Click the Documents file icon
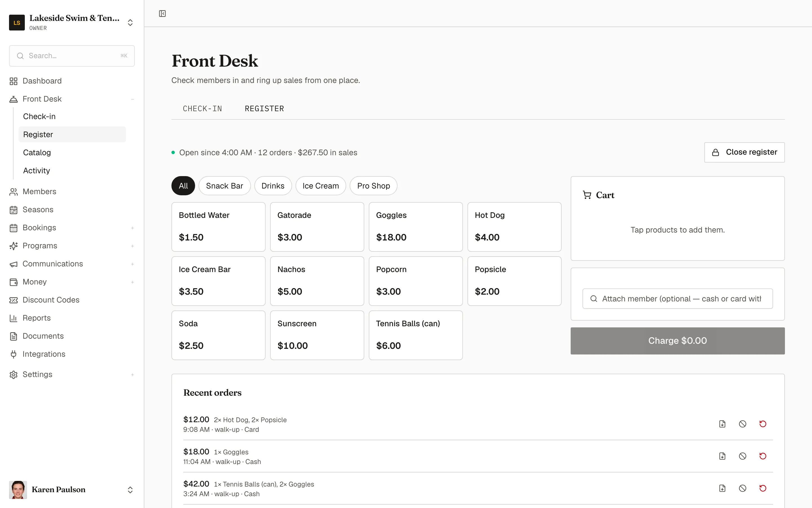The width and height of the screenshot is (812, 508). [14, 336]
